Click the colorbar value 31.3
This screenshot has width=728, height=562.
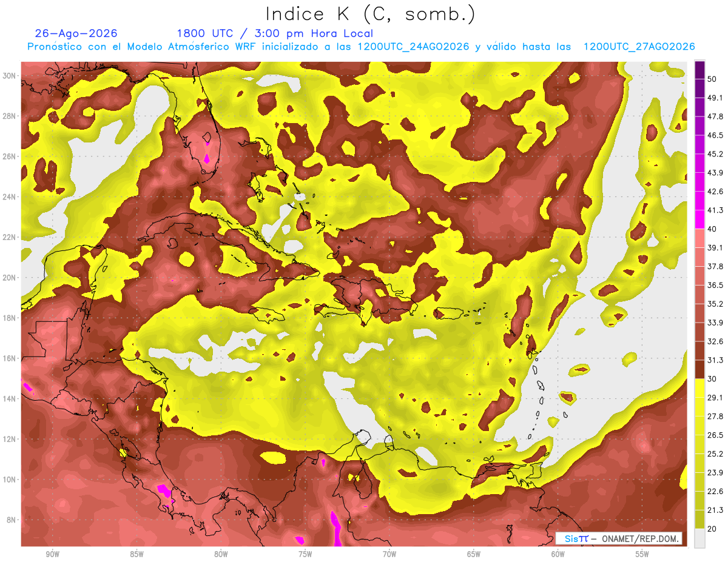(715, 360)
